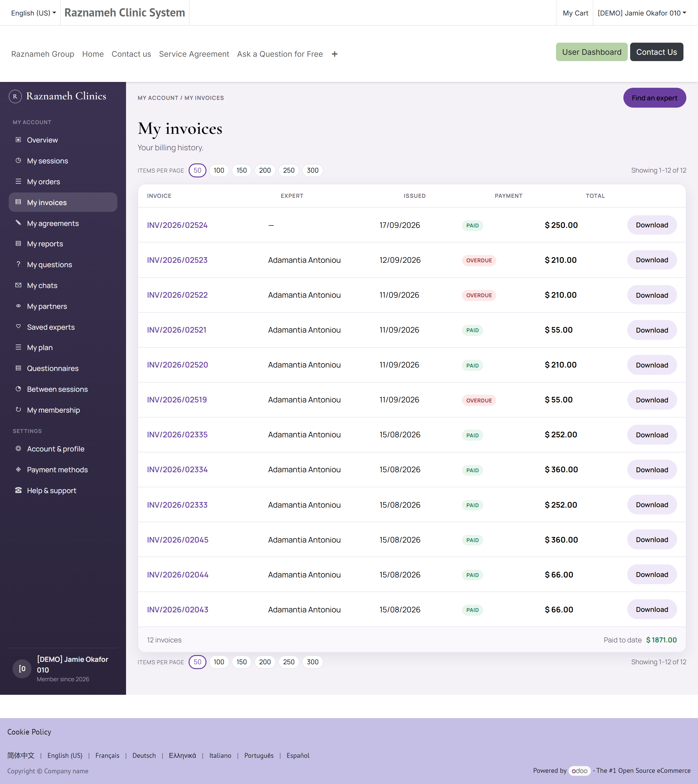Click the Find an expert button
Screen dimensions: 698x784
[655, 98]
